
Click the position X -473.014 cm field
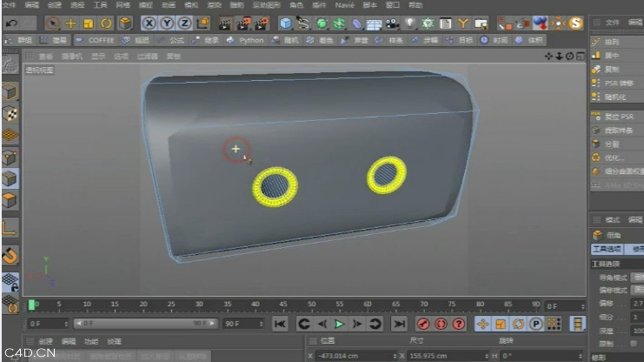tap(356, 356)
